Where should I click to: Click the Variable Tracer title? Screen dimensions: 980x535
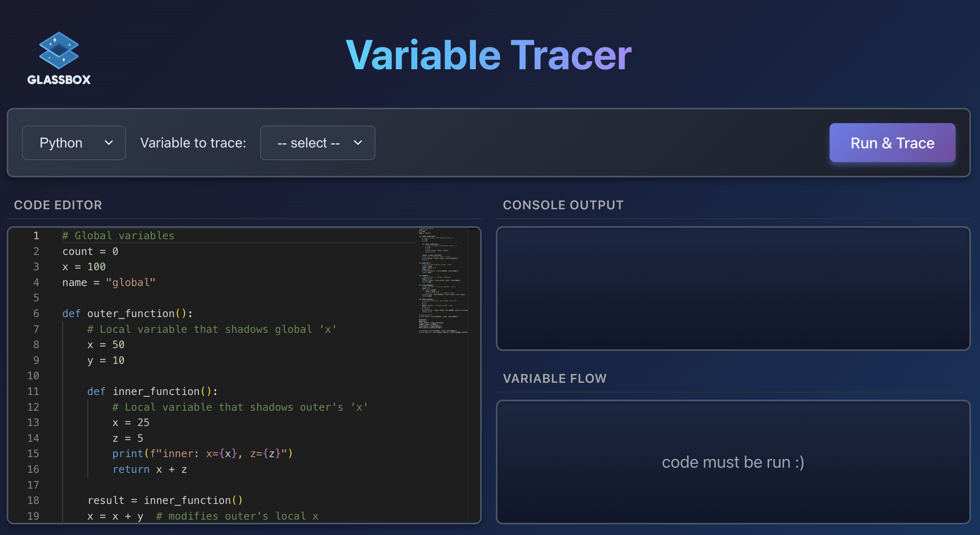[488, 55]
